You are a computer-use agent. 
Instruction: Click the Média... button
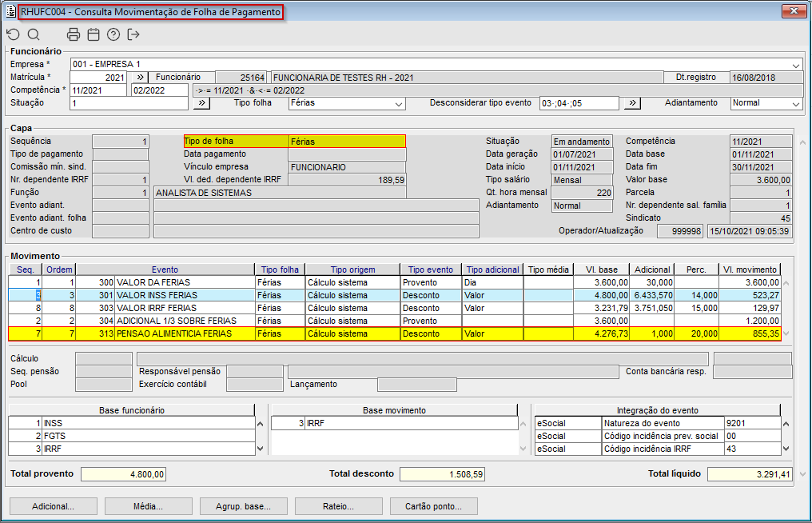pyautogui.click(x=148, y=506)
